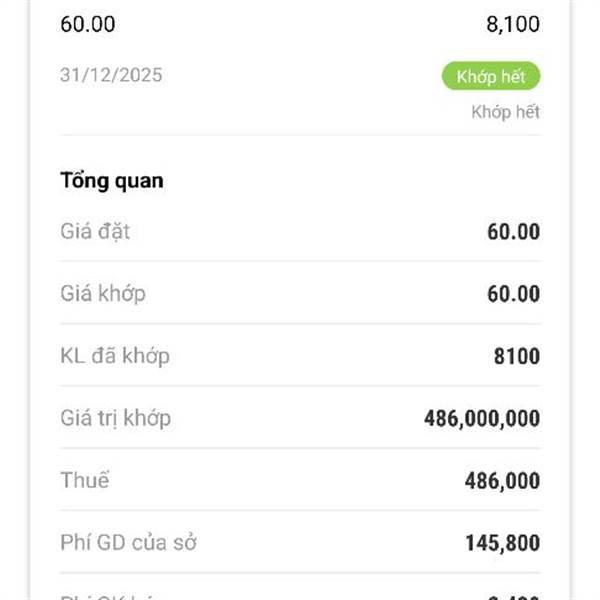Image resolution: width=600 pixels, height=600 pixels.
Task: Click the "Tổng quan" section heading
Action: click(112, 181)
